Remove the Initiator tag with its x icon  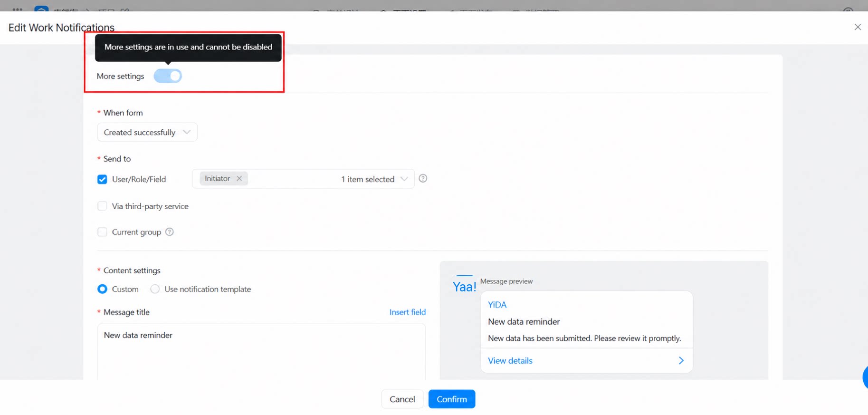[239, 179]
